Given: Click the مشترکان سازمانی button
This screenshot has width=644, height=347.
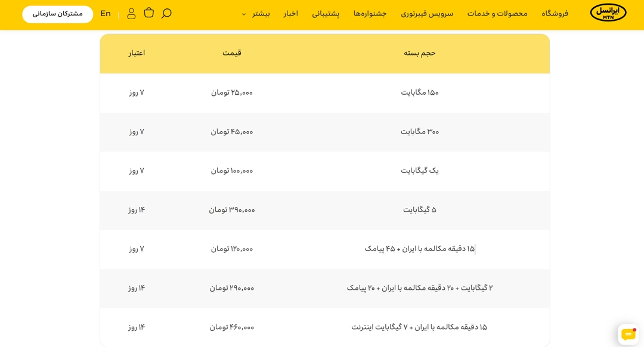Looking at the screenshot, I should (57, 14).
